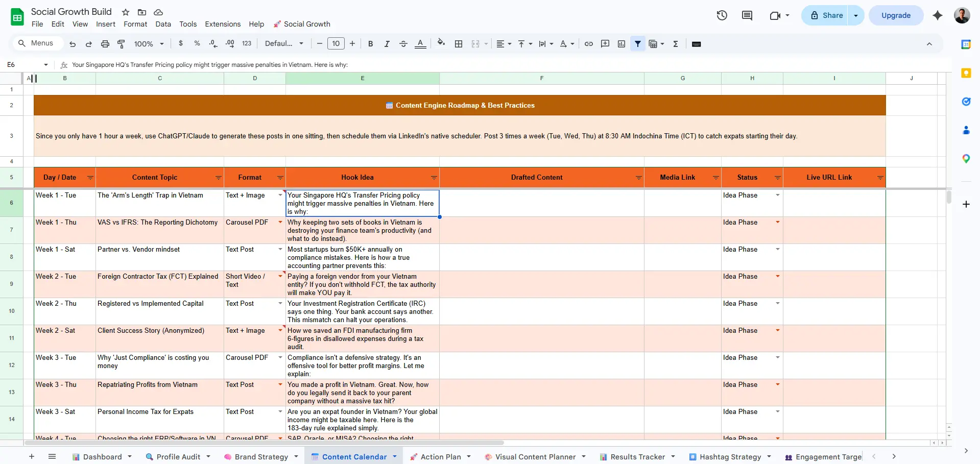Image resolution: width=980 pixels, height=464 pixels.
Task: Format as currency with dollar icon
Action: [x=181, y=44]
